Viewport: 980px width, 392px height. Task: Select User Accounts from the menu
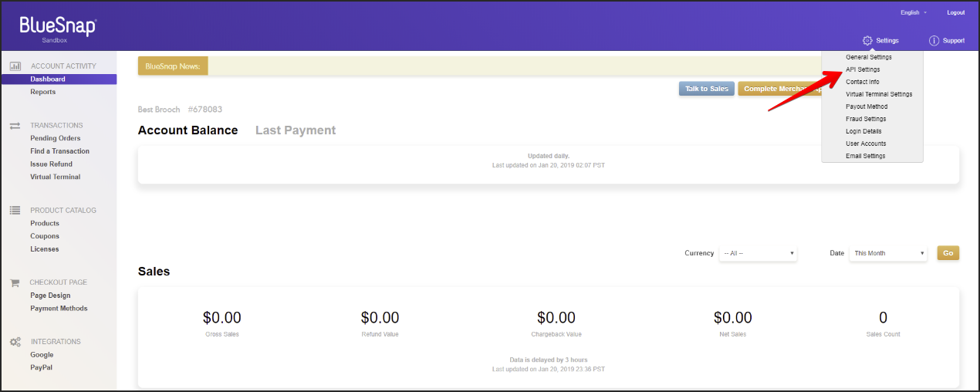pyautogui.click(x=866, y=144)
